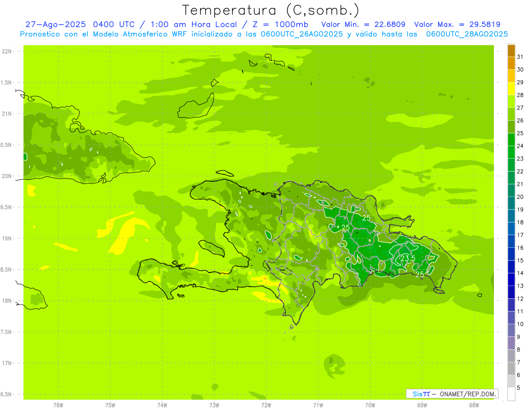Click the "1.5N" latitude label
The width and height of the screenshot is (532, 411).
pos(6,82)
